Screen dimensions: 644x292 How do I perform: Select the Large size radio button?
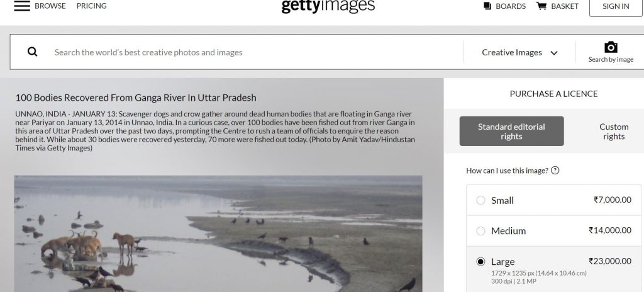click(480, 262)
